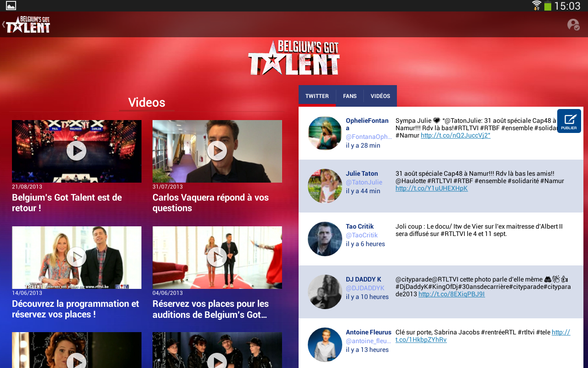The height and width of the screenshot is (368, 588).
Task: Tap the pencil icon on the PUBLIER button
Action: point(569,118)
